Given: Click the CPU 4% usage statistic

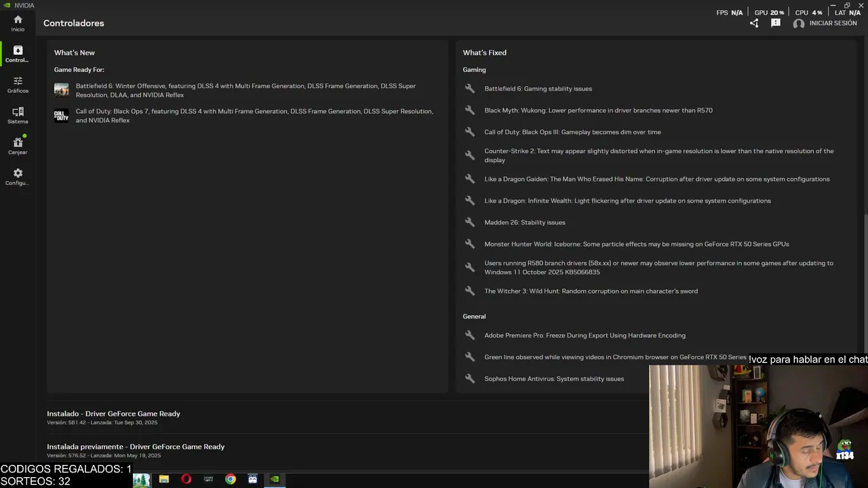Looking at the screenshot, I should (x=808, y=13).
